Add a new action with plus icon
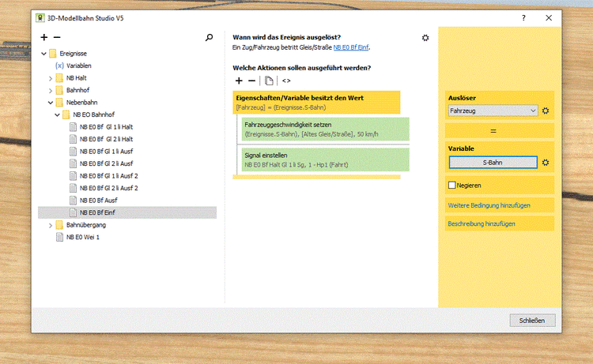Image resolution: width=593 pixels, height=364 pixels. (240, 81)
